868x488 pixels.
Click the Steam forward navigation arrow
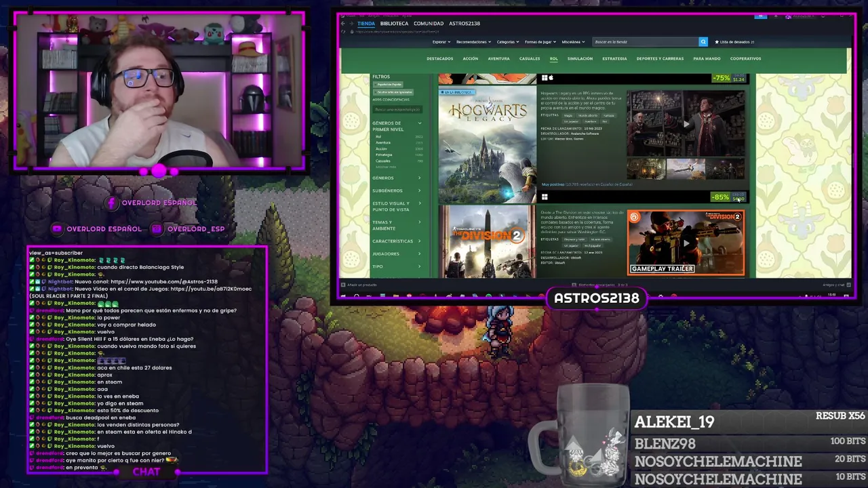tap(351, 23)
